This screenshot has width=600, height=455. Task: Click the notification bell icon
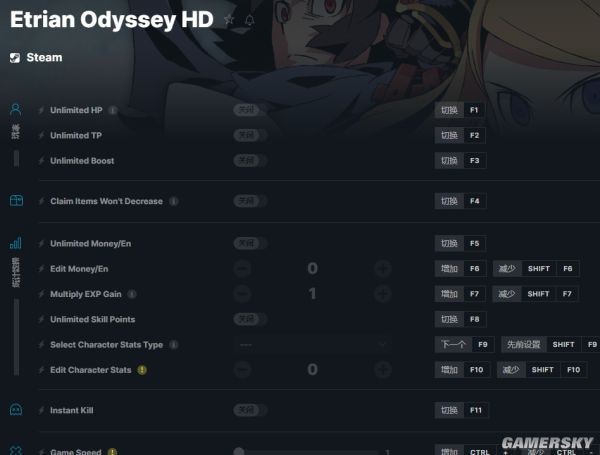click(x=249, y=20)
